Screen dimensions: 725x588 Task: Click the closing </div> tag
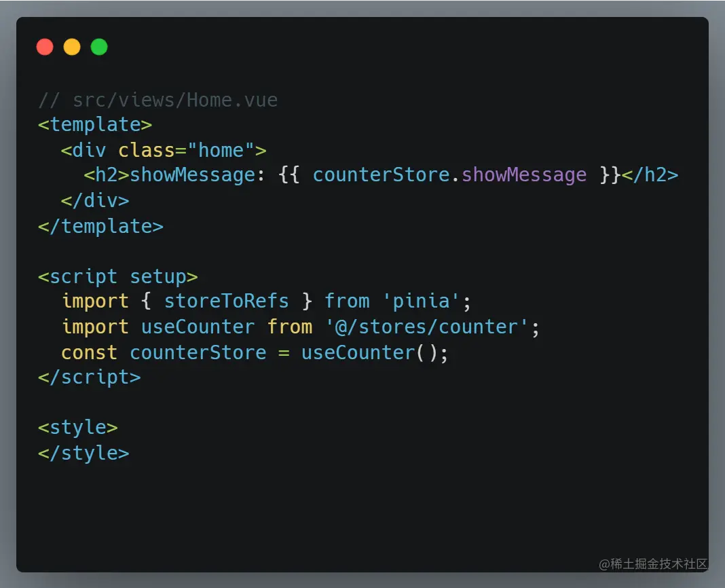pos(95,201)
